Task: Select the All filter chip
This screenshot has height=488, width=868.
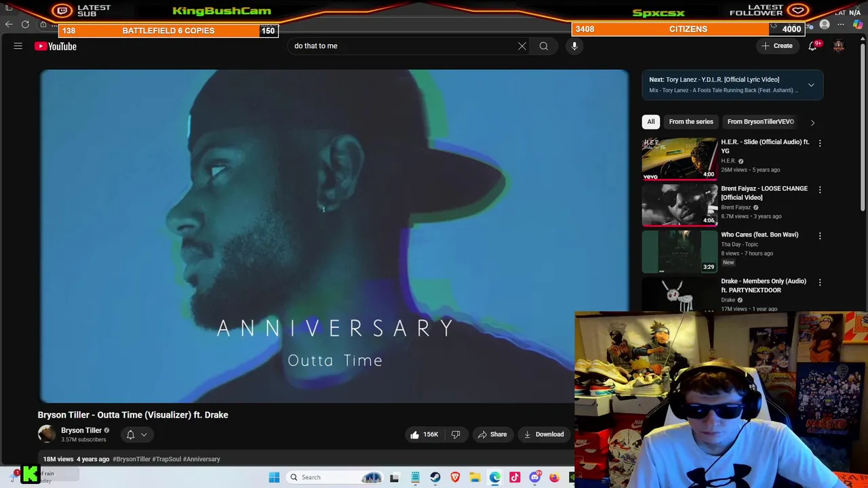Action: tap(651, 121)
